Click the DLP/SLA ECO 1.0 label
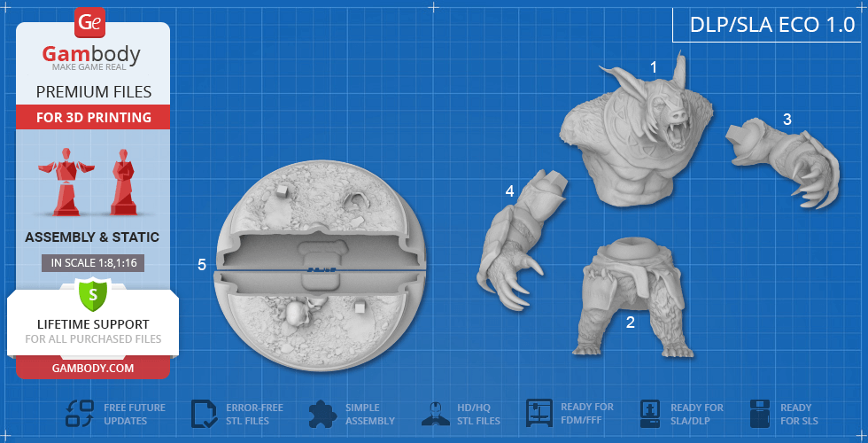 [772, 25]
